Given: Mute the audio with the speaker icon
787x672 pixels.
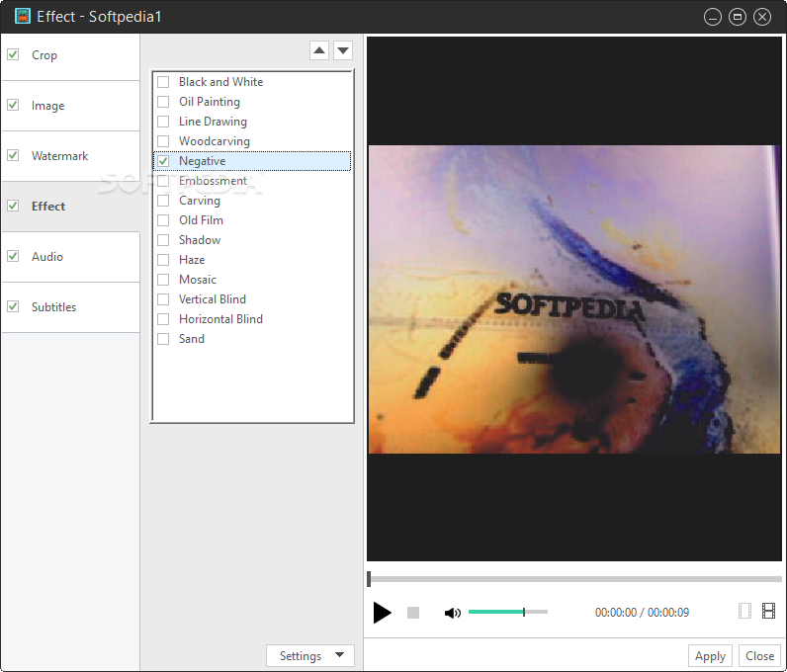Looking at the screenshot, I should point(452,613).
